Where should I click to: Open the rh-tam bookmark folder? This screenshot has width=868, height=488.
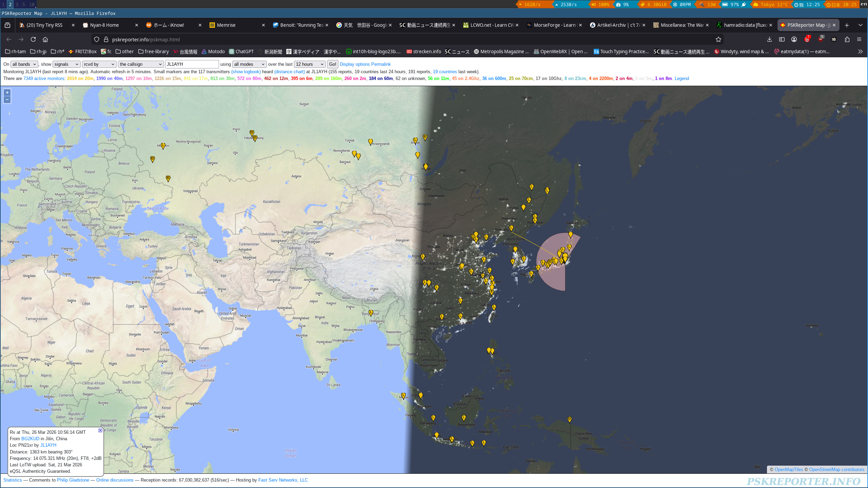[x=15, y=52]
